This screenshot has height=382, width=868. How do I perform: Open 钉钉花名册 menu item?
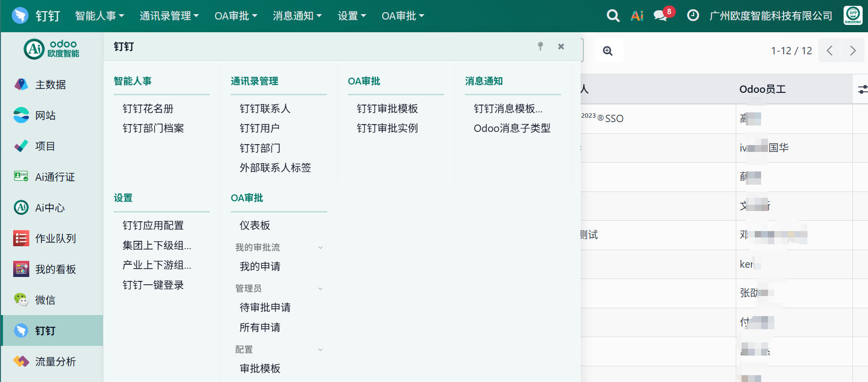click(148, 108)
